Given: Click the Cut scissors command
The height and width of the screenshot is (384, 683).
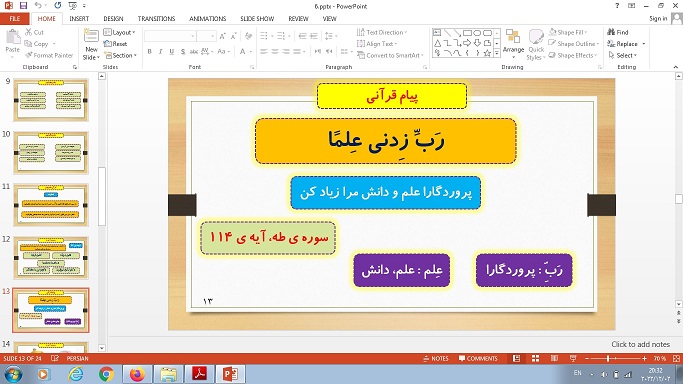Looking at the screenshot, I should pyautogui.click(x=34, y=32).
